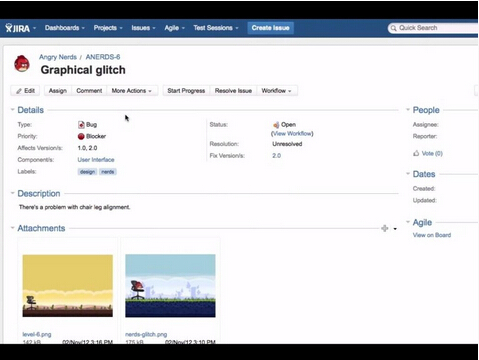Click the Angry Nerds red bird avatar
Image resolution: width=479 pixels, height=360 pixels.
click(22, 64)
